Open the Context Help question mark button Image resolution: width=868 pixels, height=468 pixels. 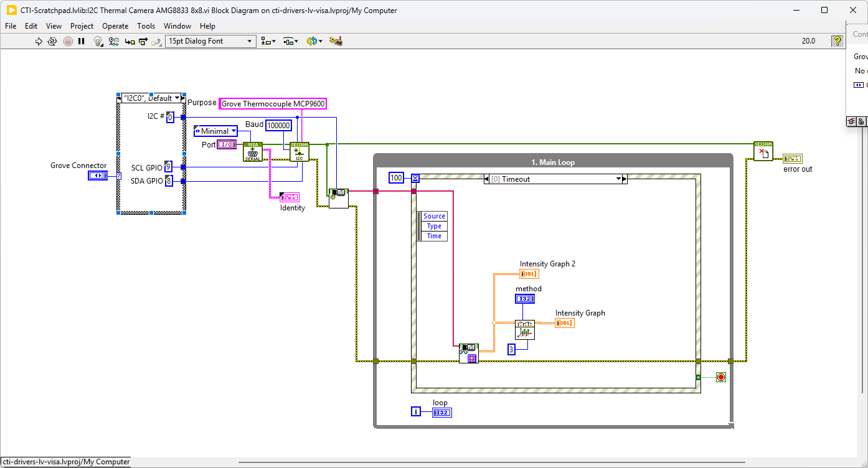pos(837,41)
